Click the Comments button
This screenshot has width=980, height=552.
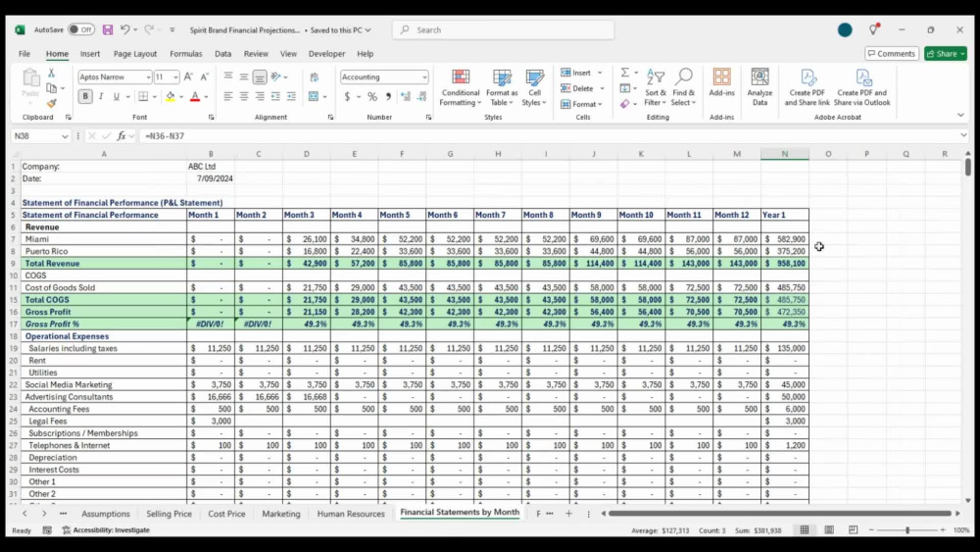(891, 54)
